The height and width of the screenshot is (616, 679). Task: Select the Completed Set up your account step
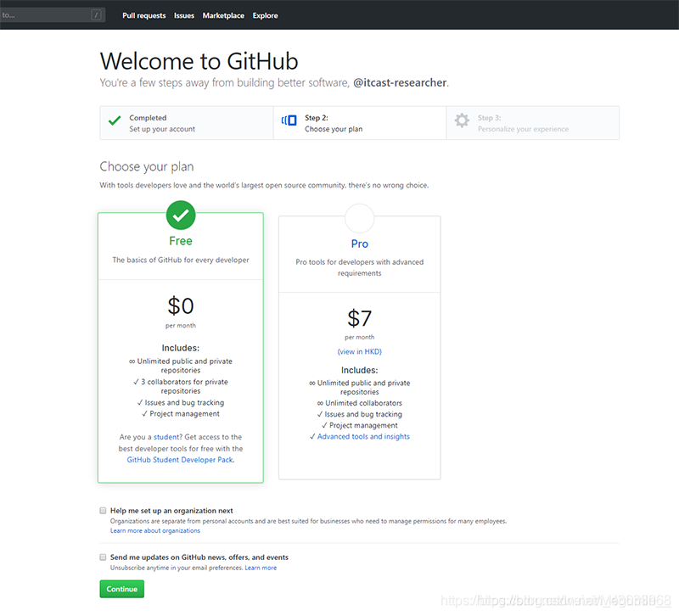[187, 123]
